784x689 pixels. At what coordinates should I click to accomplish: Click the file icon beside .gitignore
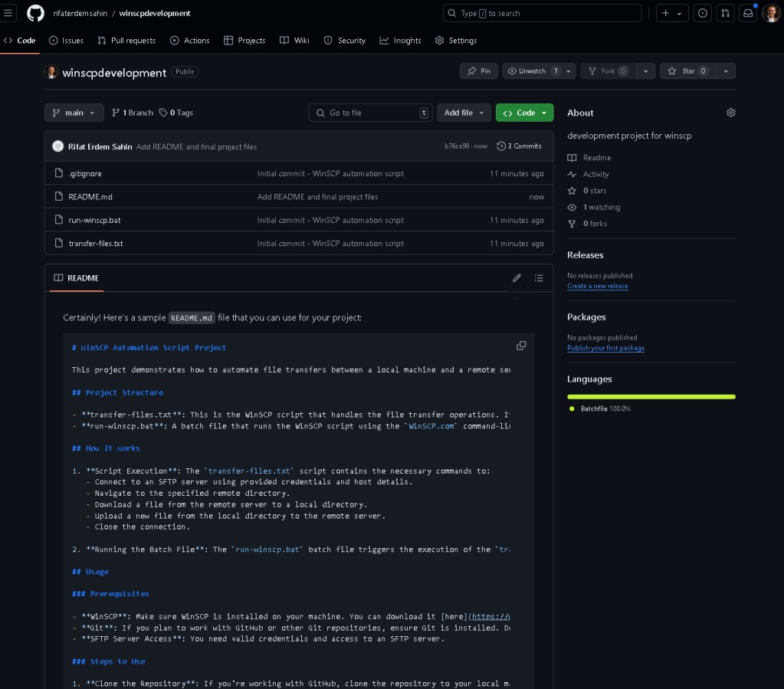pos(58,173)
